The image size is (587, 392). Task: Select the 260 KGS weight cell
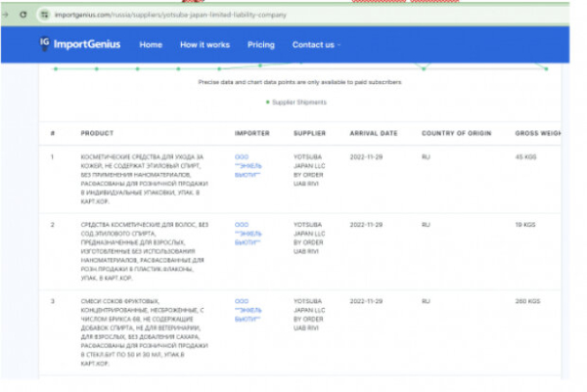527,301
